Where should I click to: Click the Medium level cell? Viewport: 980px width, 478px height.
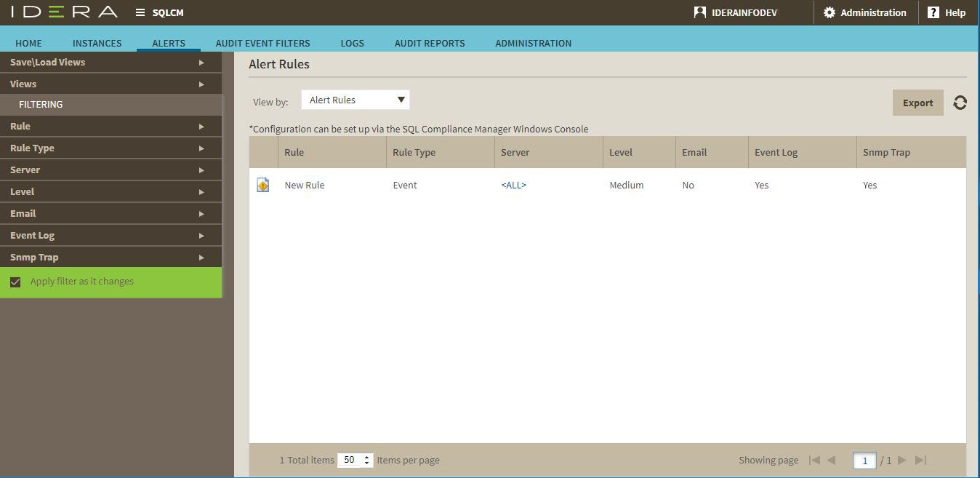(627, 185)
